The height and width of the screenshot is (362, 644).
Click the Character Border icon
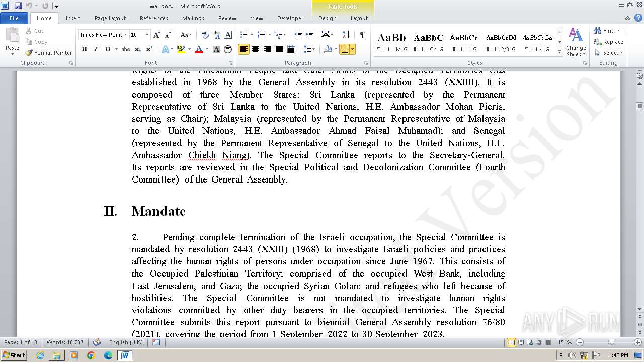coord(228,35)
